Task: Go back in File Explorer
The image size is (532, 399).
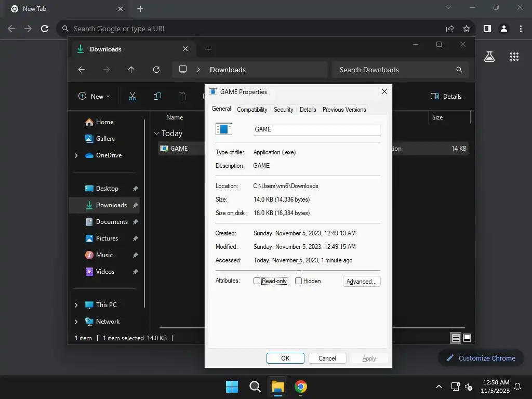Action: click(82, 70)
